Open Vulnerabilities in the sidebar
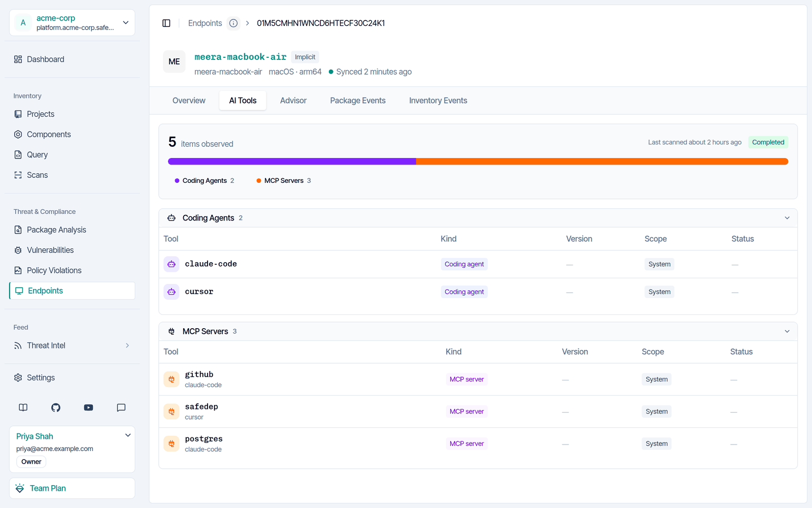Viewport: 812px width, 508px height. click(x=72, y=250)
